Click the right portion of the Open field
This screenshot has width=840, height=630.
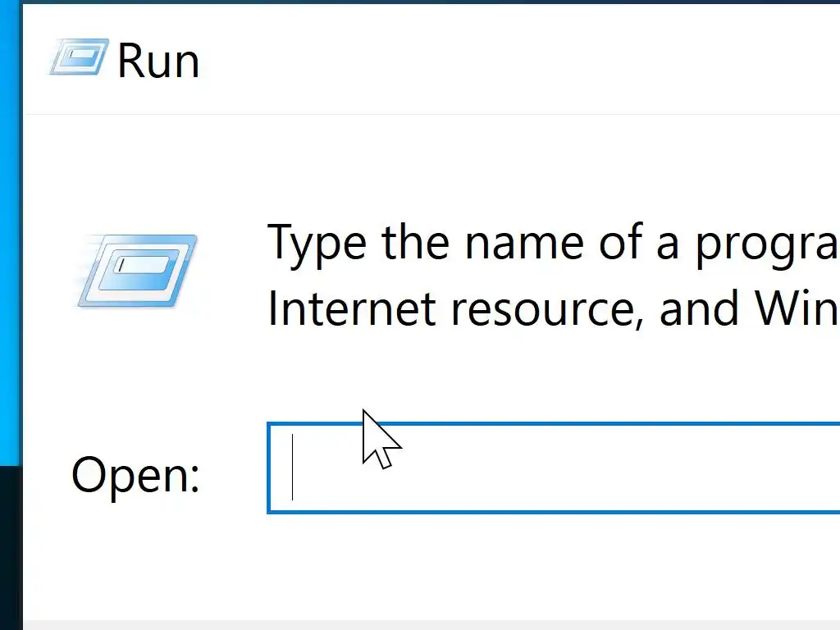tap(738, 468)
